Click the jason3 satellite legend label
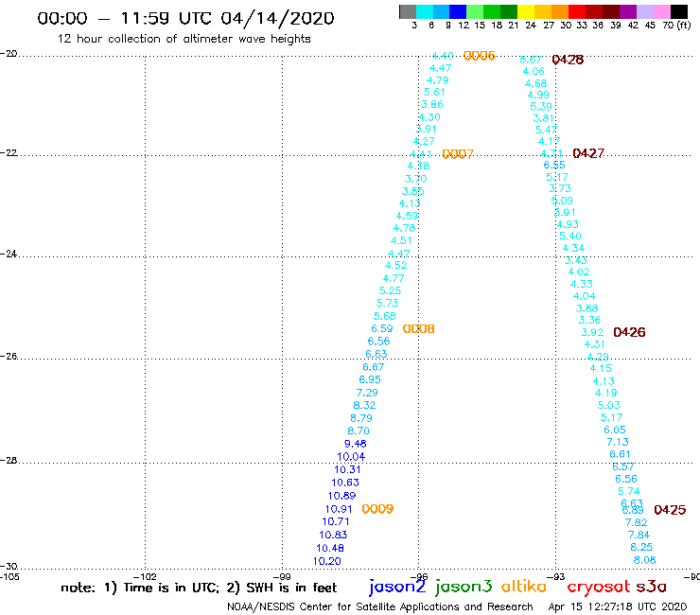This screenshot has width=700, height=615. (464, 588)
